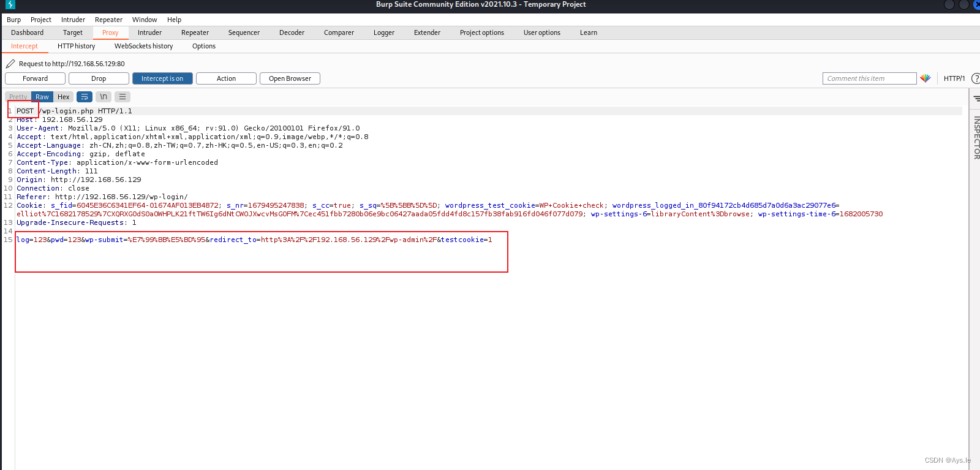Open the Extender tab
Viewport: 980px width, 470px height.
(x=427, y=32)
